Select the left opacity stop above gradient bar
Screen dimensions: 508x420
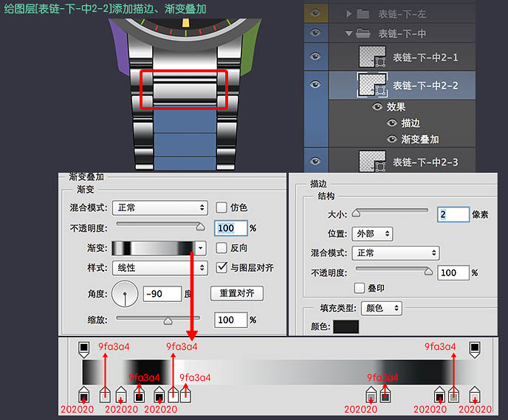point(83,347)
